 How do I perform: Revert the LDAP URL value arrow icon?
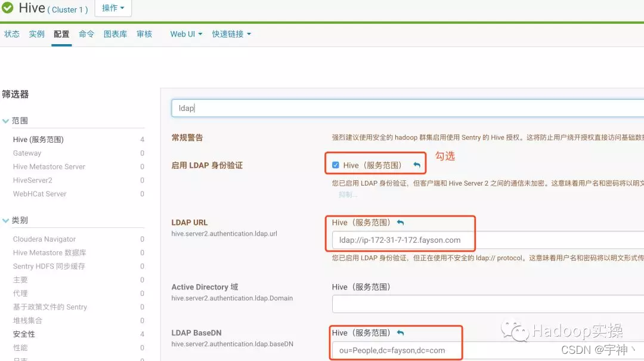(401, 223)
